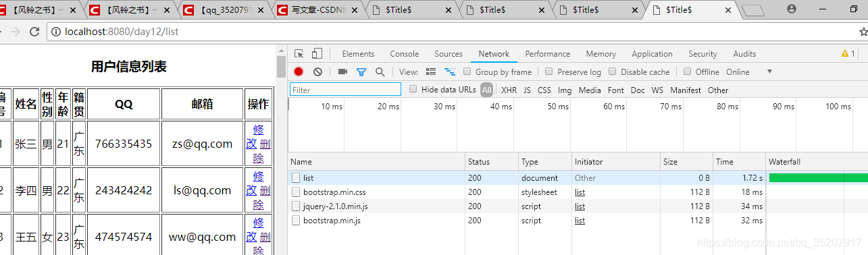Click the Filter text input field
This screenshot has height=255, width=868.
click(x=346, y=90)
